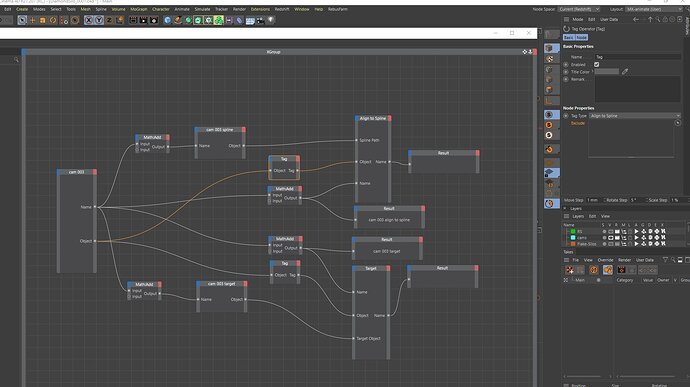Click the highlighted override icon in Takes

[x=608, y=270]
